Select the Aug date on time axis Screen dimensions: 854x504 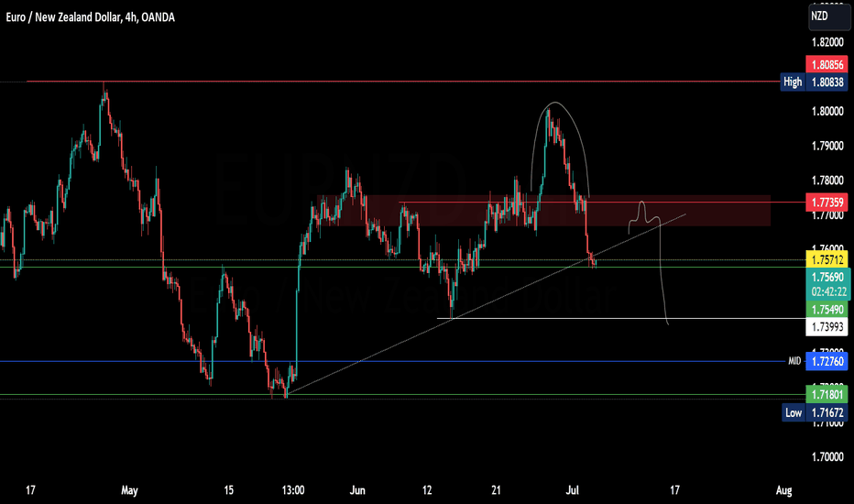[783, 490]
